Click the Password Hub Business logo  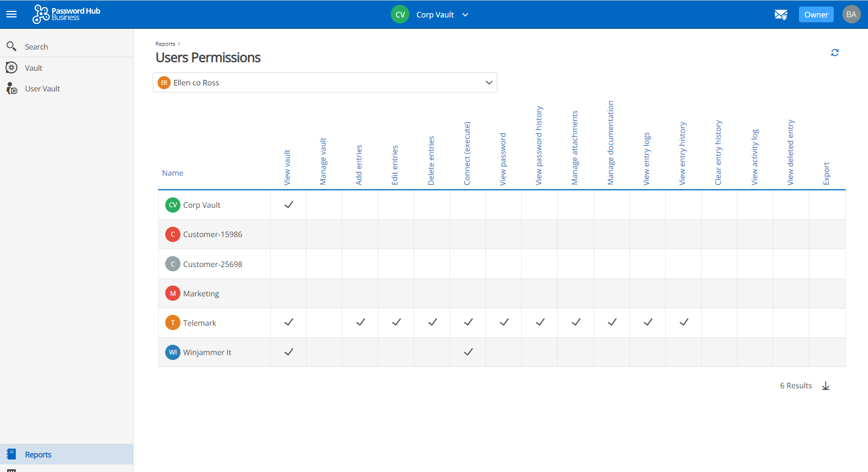[x=66, y=14]
